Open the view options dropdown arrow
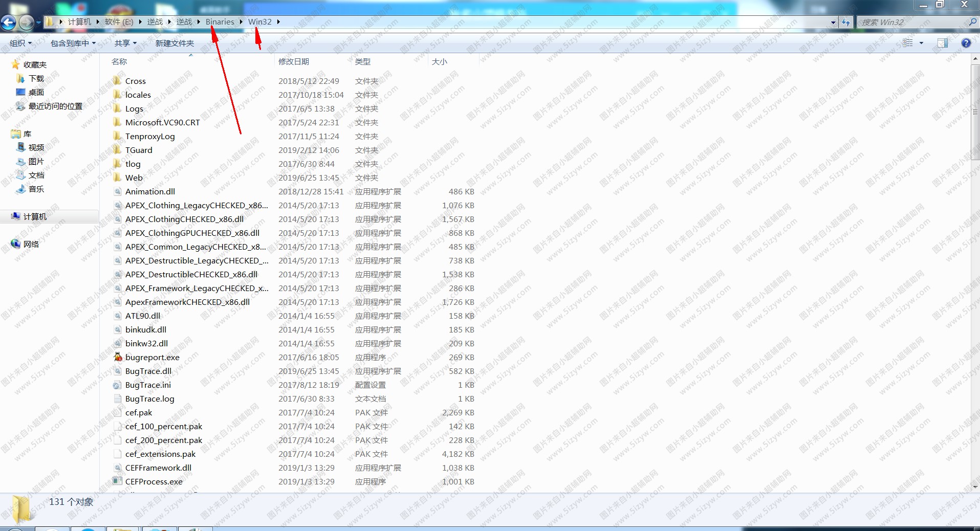980x531 pixels. (921, 43)
